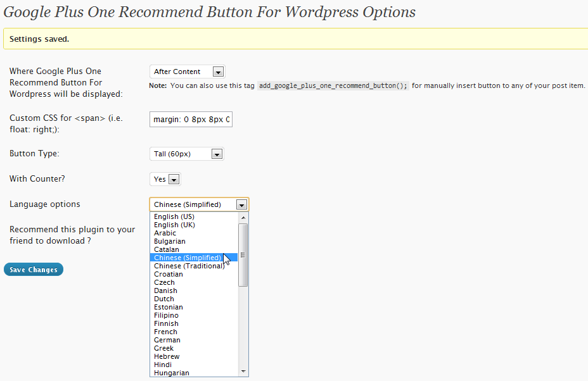Viewport: 588px width, 381px height.
Task: Choose Croatian from language list
Action: (x=193, y=274)
